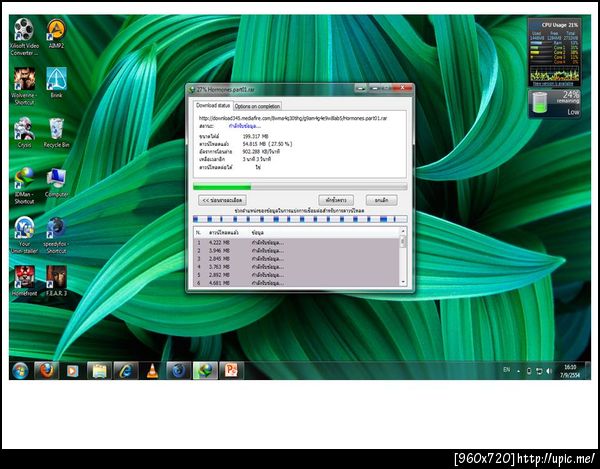Open the Crysis desktop shortcut
The image size is (600, 469).
[x=24, y=132]
